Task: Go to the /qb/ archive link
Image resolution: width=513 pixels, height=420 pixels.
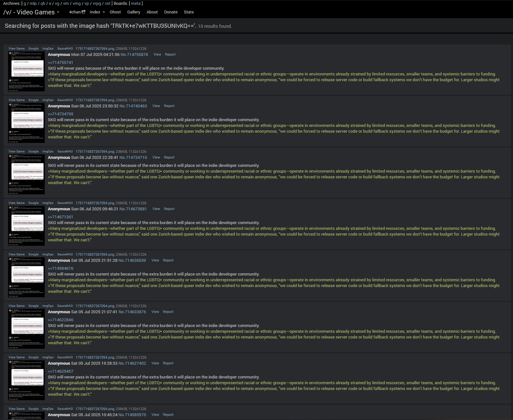Action: 43,4
